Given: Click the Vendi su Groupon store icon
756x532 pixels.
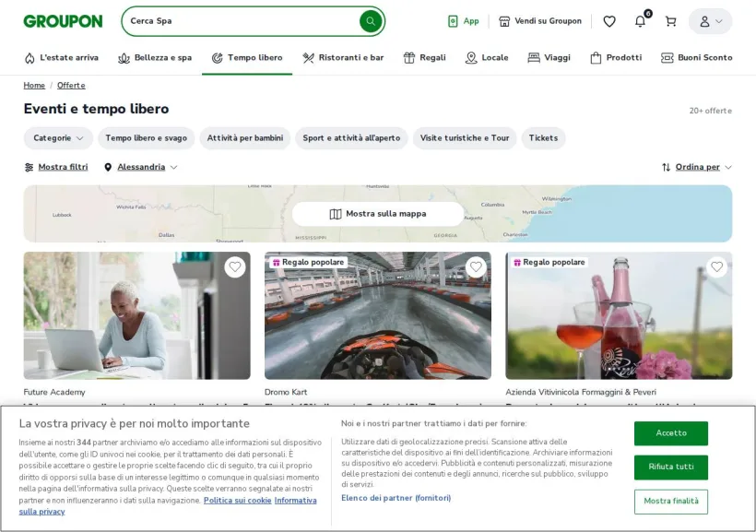Looking at the screenshot, I should click(504, 21).
